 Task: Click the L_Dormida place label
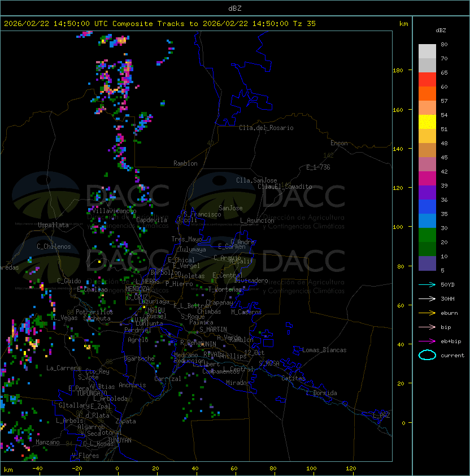pyautogui.click(x=321, y=393)
